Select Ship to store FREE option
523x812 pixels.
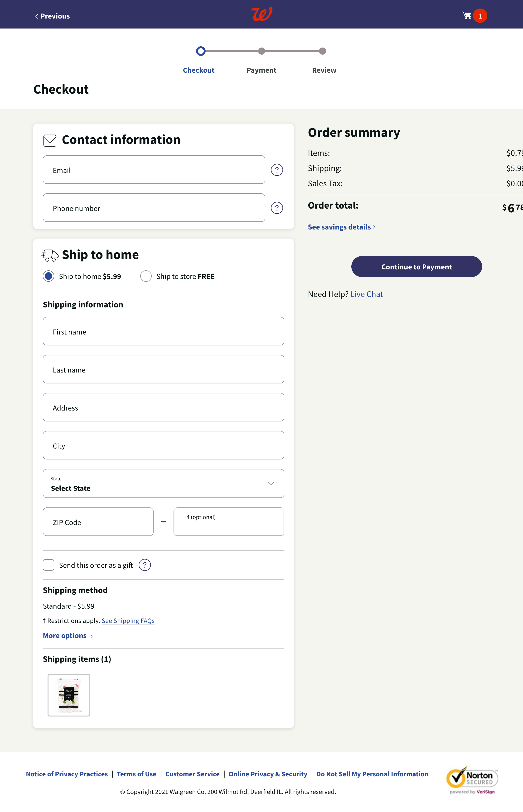(146, 276)
